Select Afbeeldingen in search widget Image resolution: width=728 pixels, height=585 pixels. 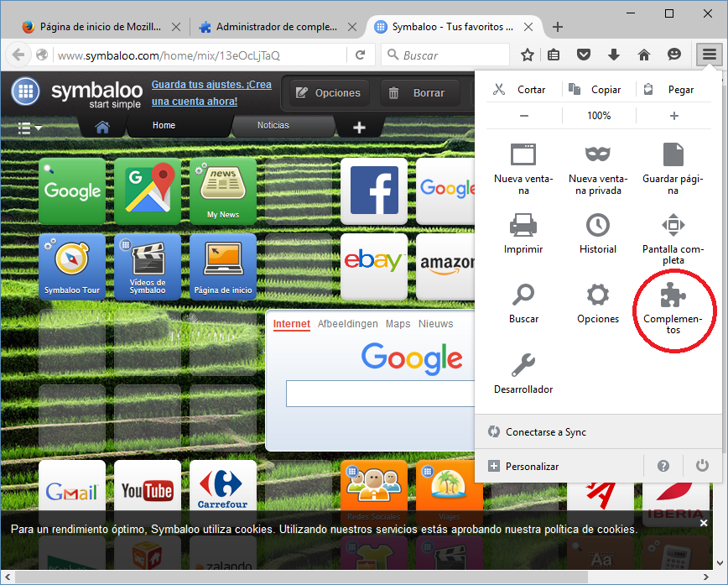pos(348,324)
